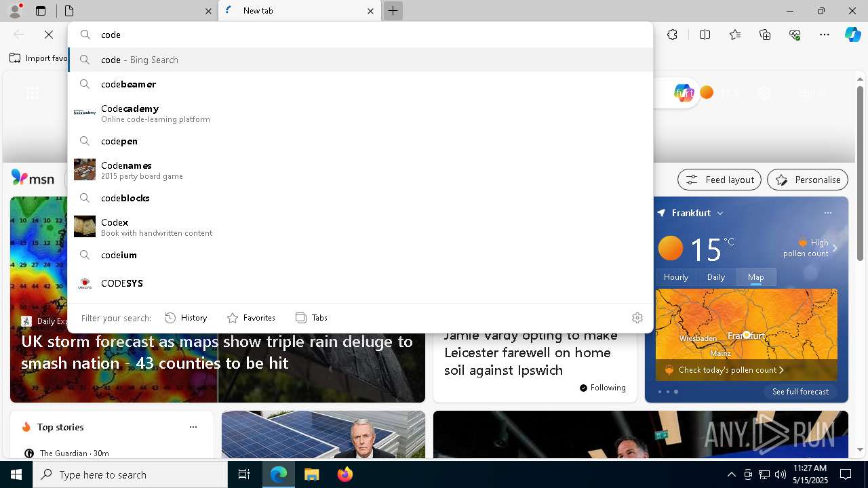Open the taskbar clock showing 11:27 AM
Viewport: 868px width, 488px height.
pyautogui.click(x=810, y=474)
